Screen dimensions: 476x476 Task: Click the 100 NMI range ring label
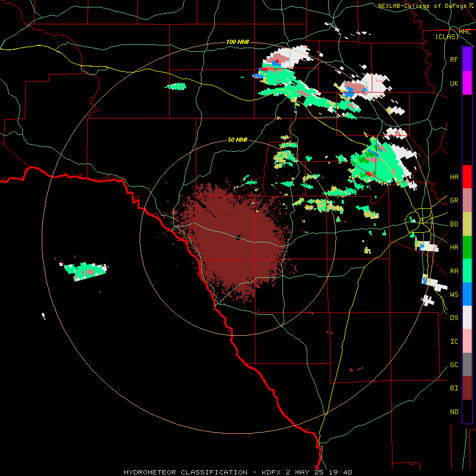pyautogui.click(x=237, y=42)
